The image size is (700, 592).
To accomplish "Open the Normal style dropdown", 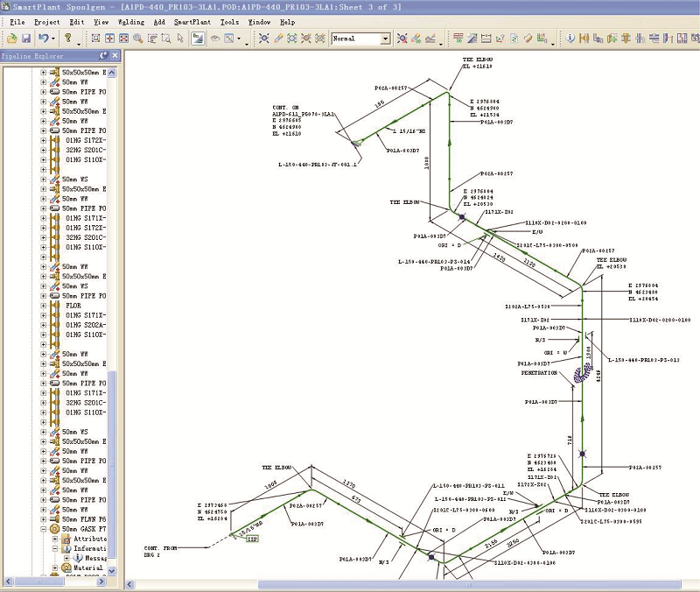I will point(385,39).
